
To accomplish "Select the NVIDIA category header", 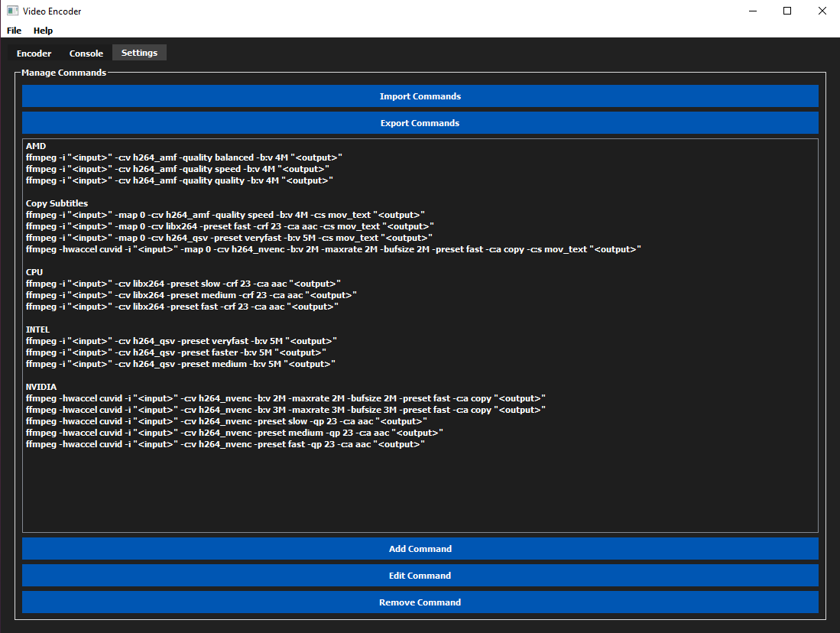I will [x=41, y=387].
